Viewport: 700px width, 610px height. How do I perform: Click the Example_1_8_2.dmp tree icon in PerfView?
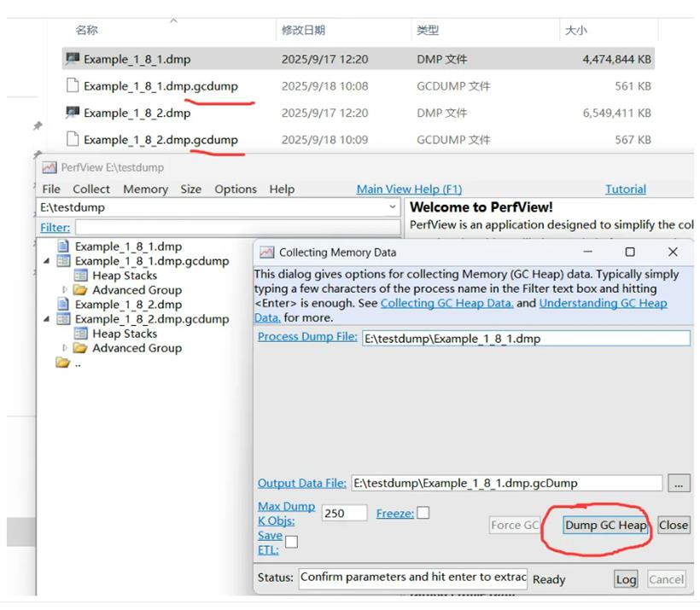pos(63,304)
